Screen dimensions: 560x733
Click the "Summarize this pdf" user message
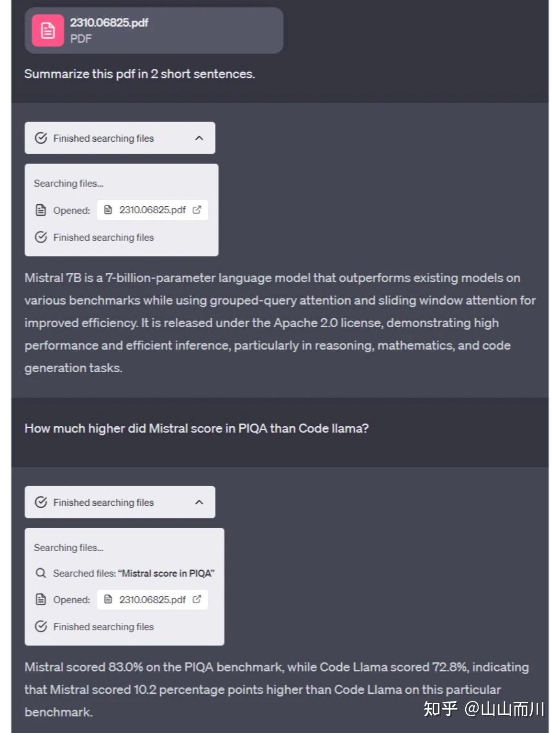coord(139,74)
